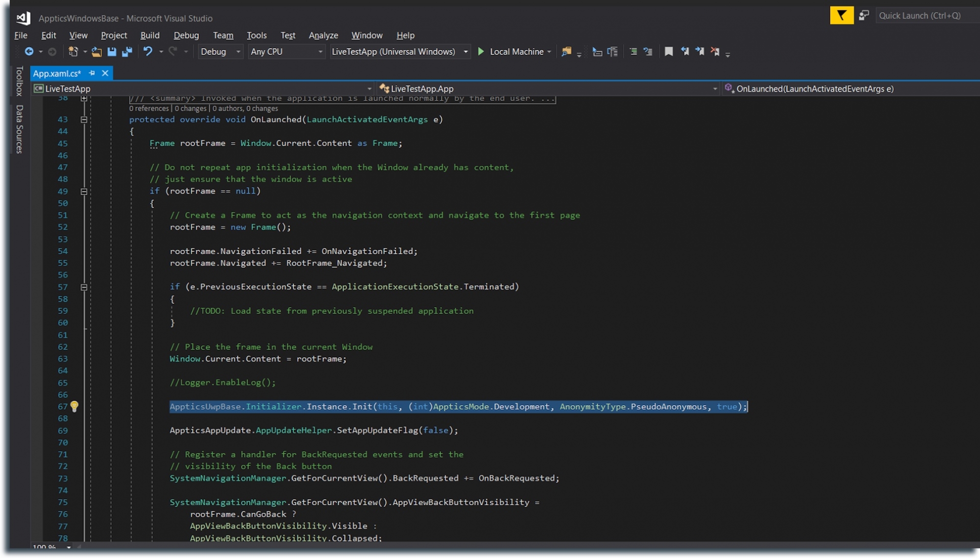Collapse the if block at line 57

pyautogui.click(x=84, y=287)
